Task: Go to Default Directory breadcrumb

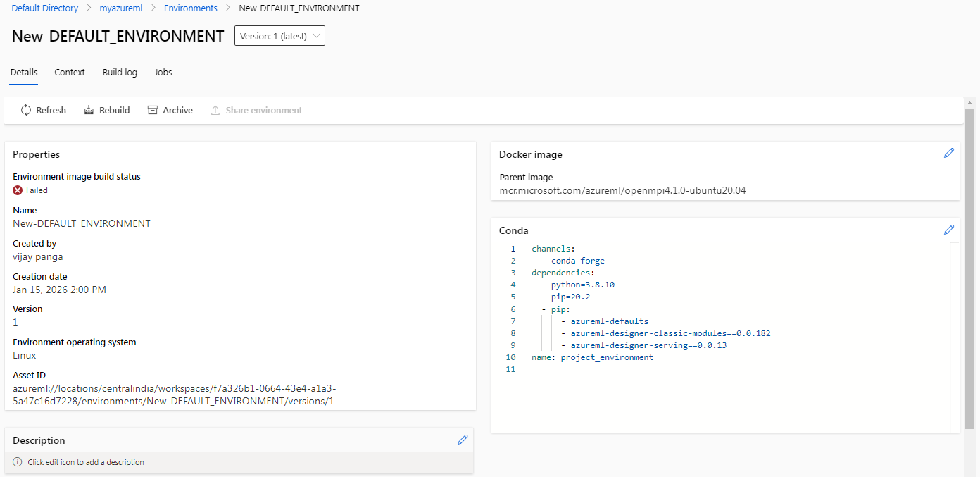Action: tap(45, 8)
